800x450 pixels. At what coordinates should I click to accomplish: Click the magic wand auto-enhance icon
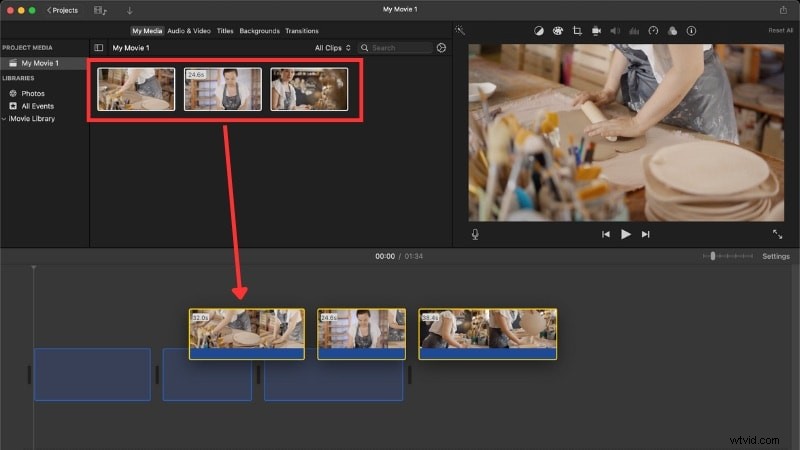[x=460, y=30]
